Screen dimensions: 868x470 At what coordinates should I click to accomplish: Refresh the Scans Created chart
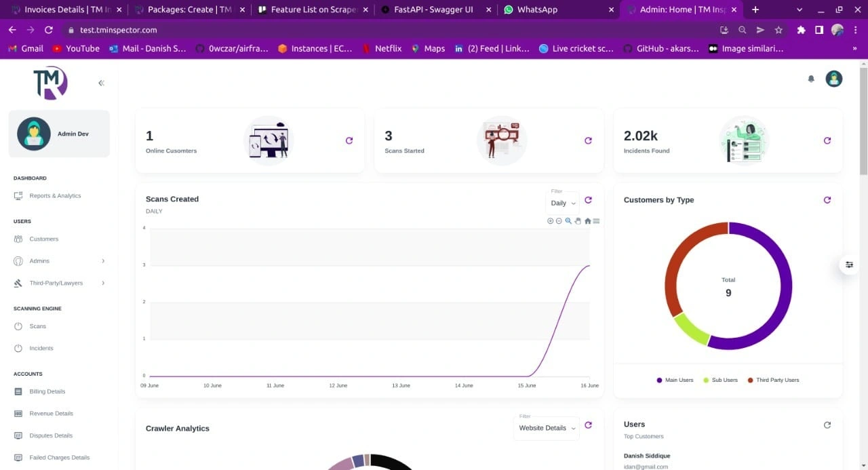(x=588, y=200)
